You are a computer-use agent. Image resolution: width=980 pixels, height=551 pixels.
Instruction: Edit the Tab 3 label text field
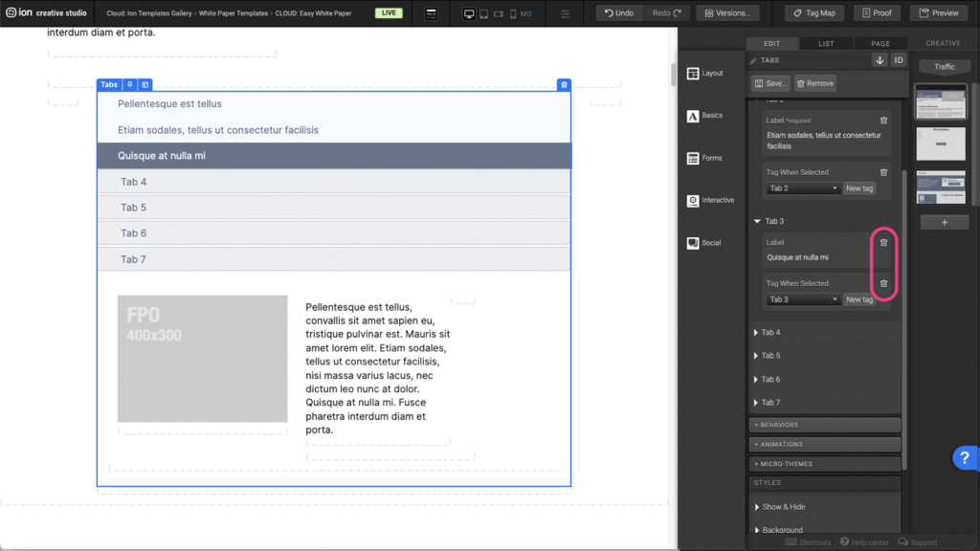coord(818,257)
